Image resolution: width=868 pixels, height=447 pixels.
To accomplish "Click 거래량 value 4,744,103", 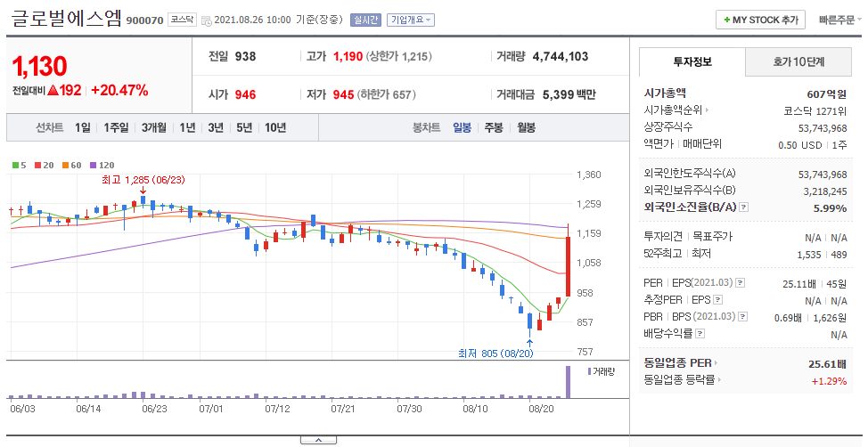I will click(561, 56).
